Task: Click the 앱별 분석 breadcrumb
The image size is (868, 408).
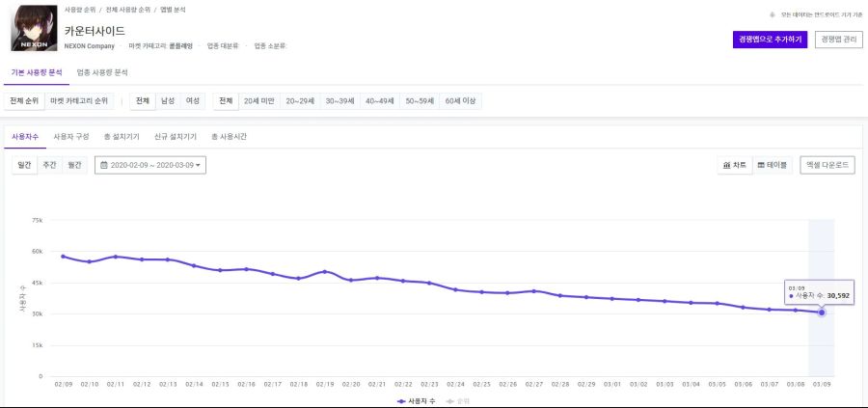Action: point(173,10)
